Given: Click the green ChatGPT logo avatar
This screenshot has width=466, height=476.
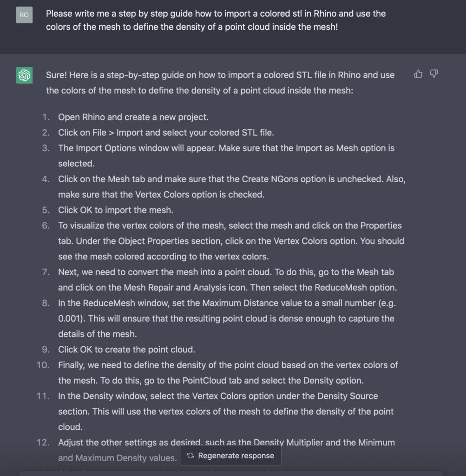Looking at the screenshot, I should pyautogui.click(x=24, y=75).
